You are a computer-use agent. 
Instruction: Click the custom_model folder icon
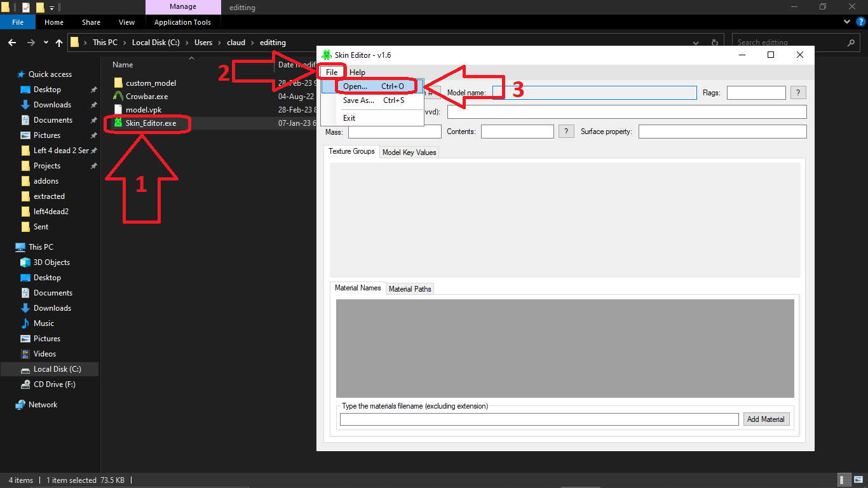click(x=118, y=83)
